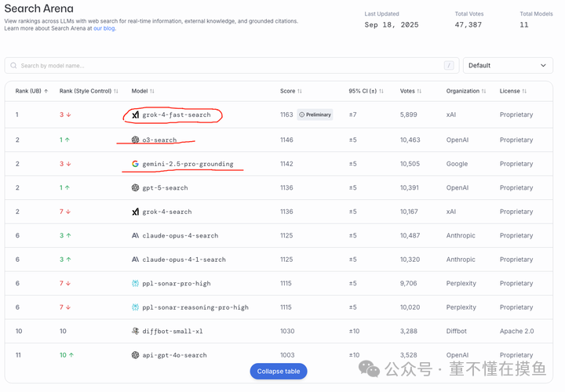Click the sort arrows next to Score header
Screen dimensions: 565x392
click(300, 91)
